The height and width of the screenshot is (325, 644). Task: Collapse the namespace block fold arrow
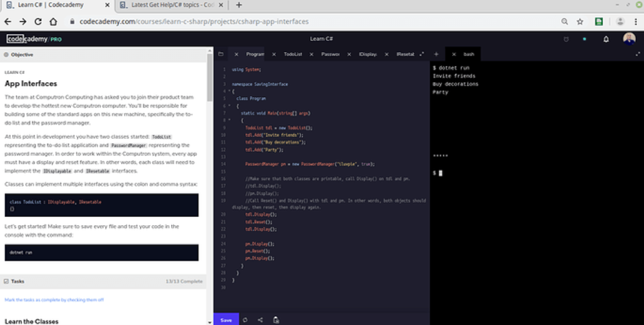click(229, 91)
